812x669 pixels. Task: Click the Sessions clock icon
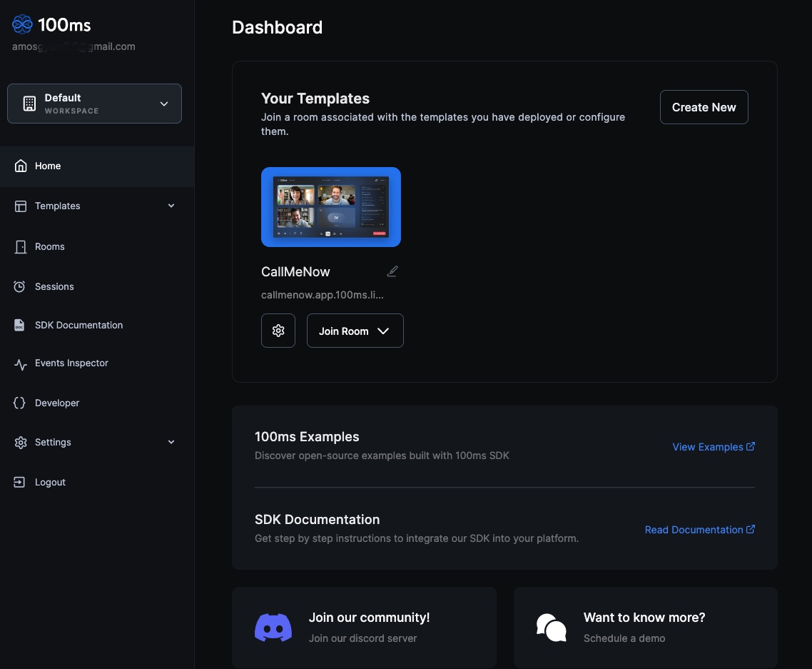pyautogui.click(x=20, y=286)
